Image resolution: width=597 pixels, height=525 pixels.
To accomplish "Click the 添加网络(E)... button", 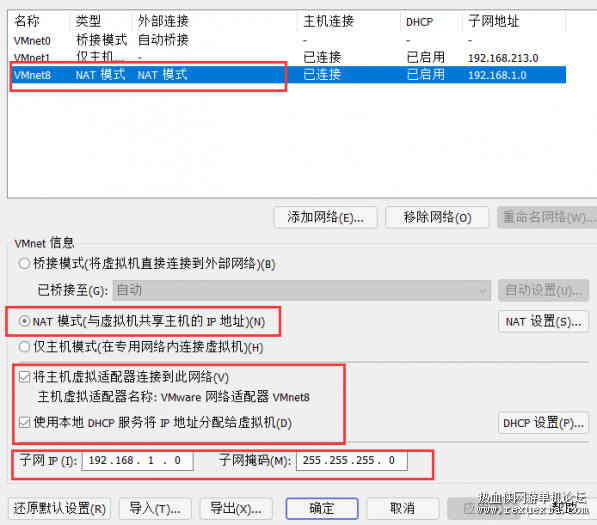I will click(x=326, y=217).
